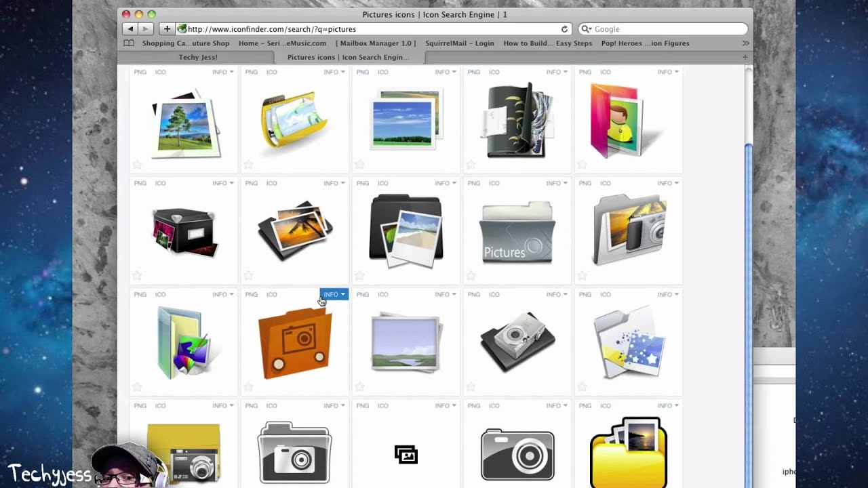
Task: Expand the highlighted INFO dropdown on orange camera folder
Action: pyautogui.click(x=334, y=294)
